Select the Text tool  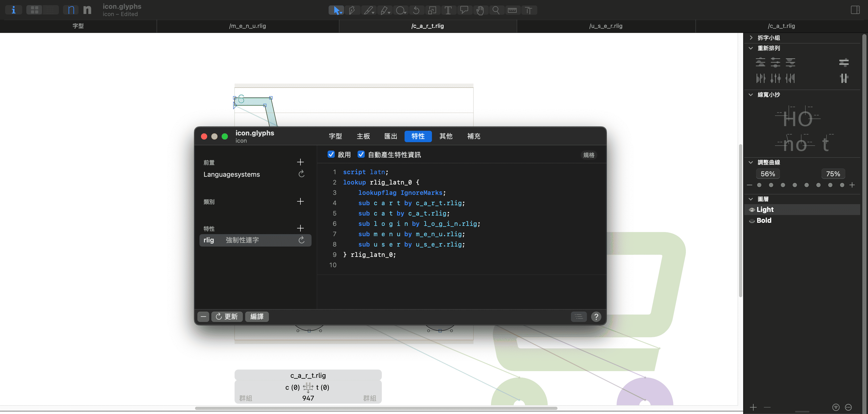point(448,10)
